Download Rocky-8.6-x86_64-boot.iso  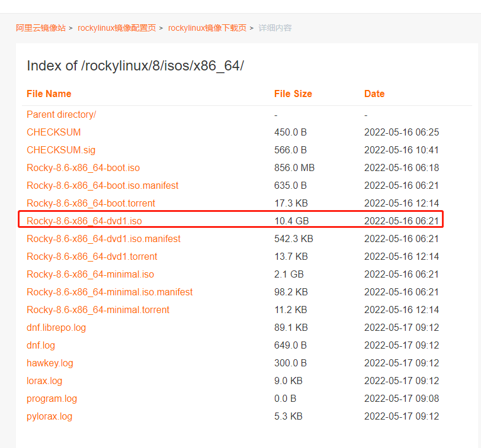83,167
